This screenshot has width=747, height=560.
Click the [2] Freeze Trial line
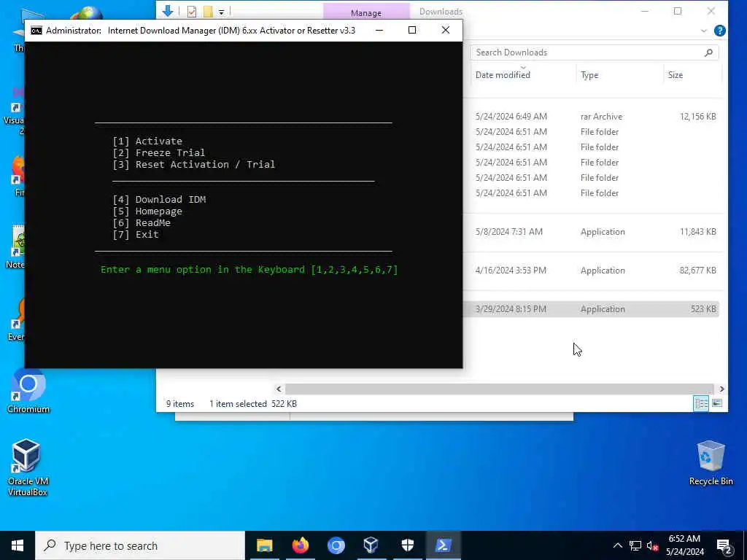pyautogui.click(x=159, y=153)
